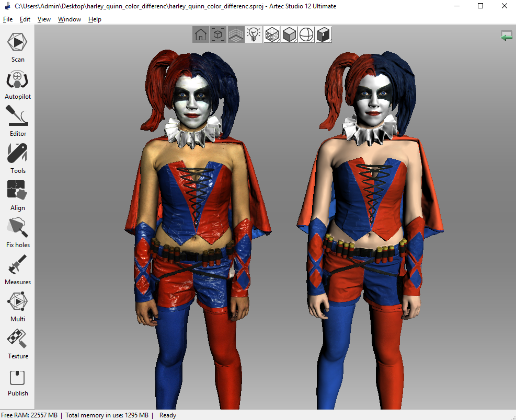Open the Multi capture panel
The width and height of the screenshot is (516, 420).
point(17,307)
